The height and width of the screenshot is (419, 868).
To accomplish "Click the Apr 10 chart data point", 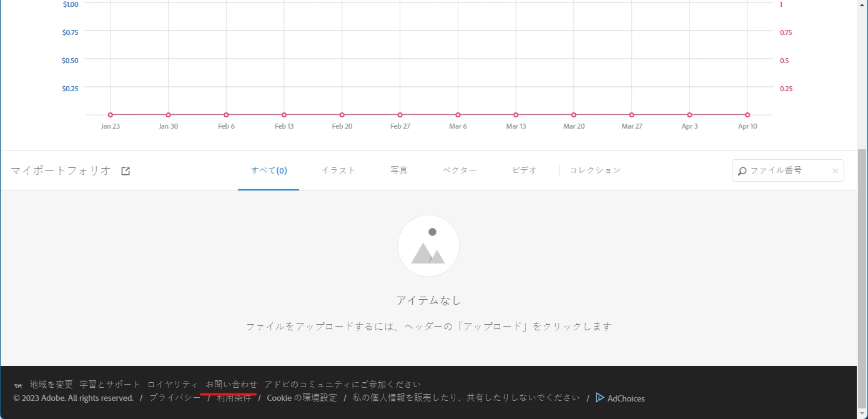I will click(747, 115).
